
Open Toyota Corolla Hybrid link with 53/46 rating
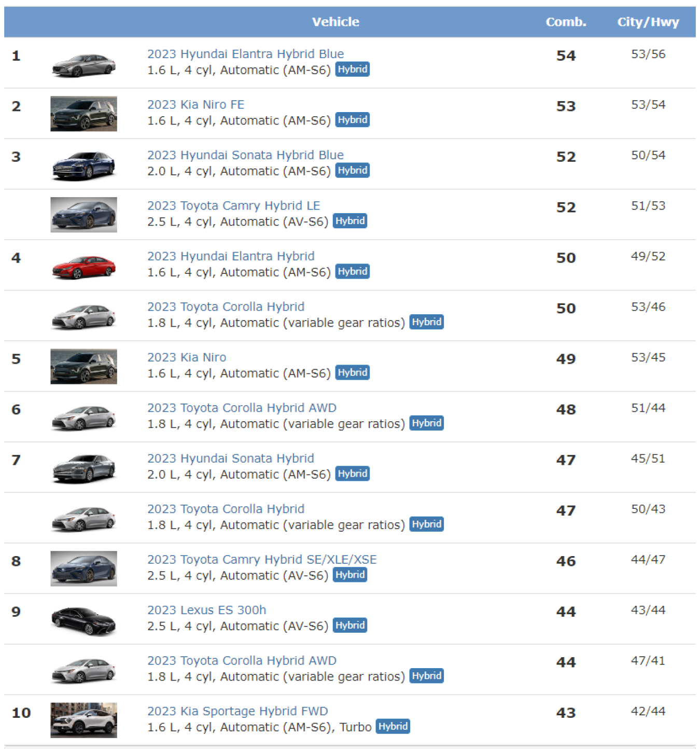(x=226, y=307)
